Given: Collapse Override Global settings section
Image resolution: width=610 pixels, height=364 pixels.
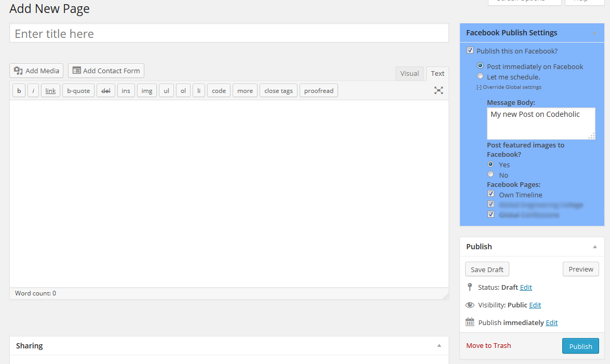Looking at the screenshot, I should [x=509, y=87].
